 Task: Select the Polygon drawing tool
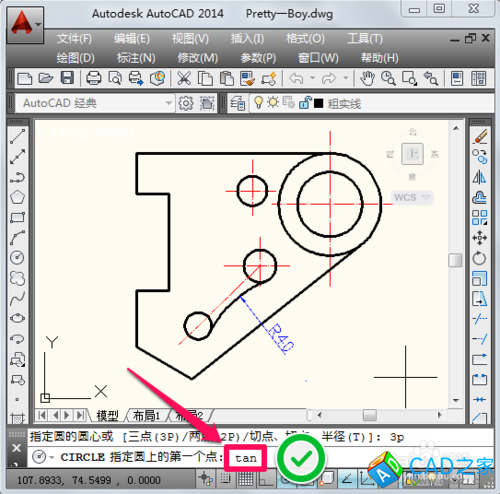pos(17,197)
